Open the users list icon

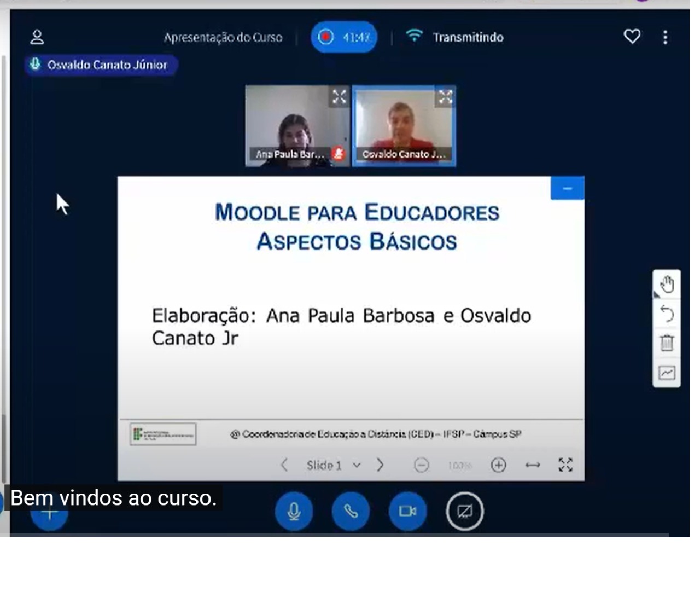37,37
